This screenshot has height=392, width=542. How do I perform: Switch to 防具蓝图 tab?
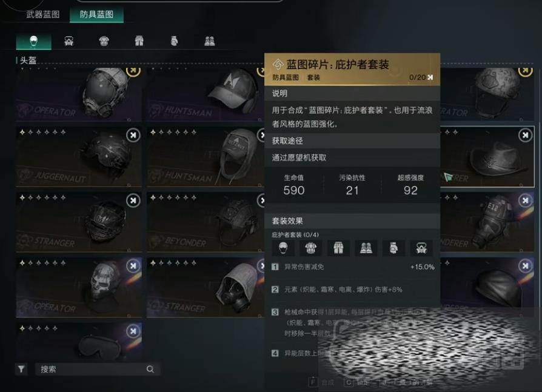click(x=96, y=15)
